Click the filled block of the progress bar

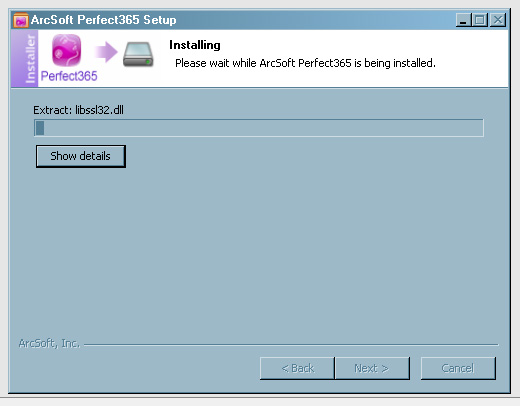pyautogui.click(x=40, y=128)
